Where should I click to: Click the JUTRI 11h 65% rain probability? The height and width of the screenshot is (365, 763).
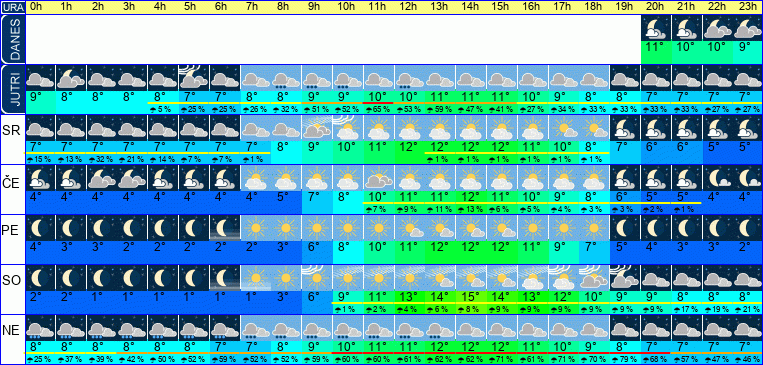379,110
